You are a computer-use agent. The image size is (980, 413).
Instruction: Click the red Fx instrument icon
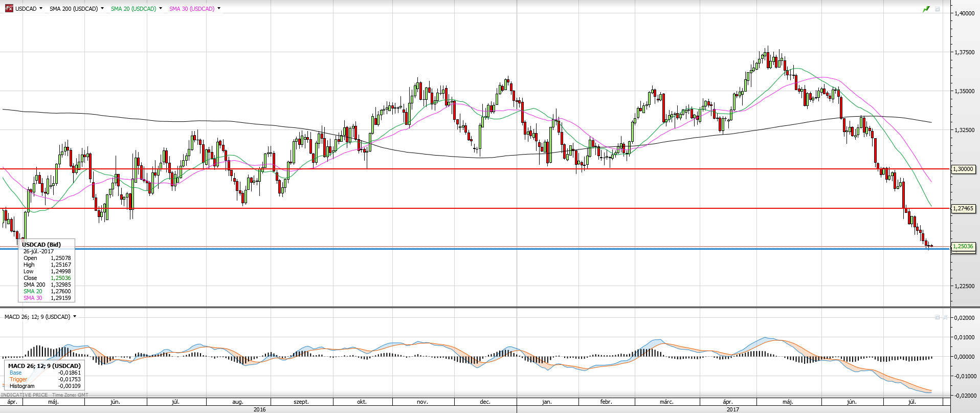(9, 9)
